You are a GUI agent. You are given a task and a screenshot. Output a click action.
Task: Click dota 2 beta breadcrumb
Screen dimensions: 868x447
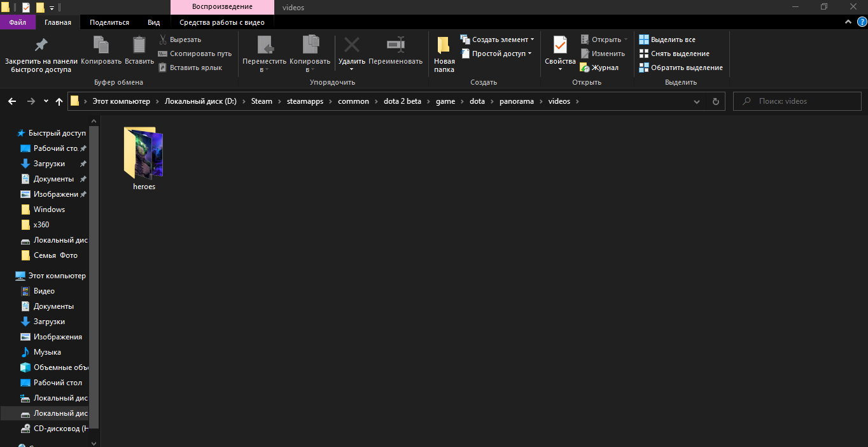pos(402,101)
